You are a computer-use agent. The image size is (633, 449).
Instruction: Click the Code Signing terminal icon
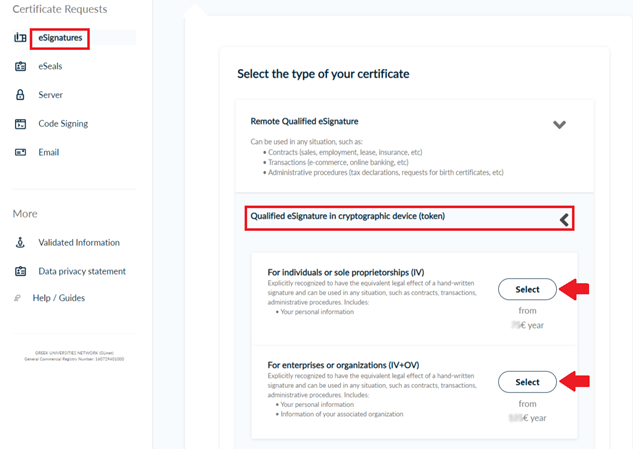coord(20,124)
